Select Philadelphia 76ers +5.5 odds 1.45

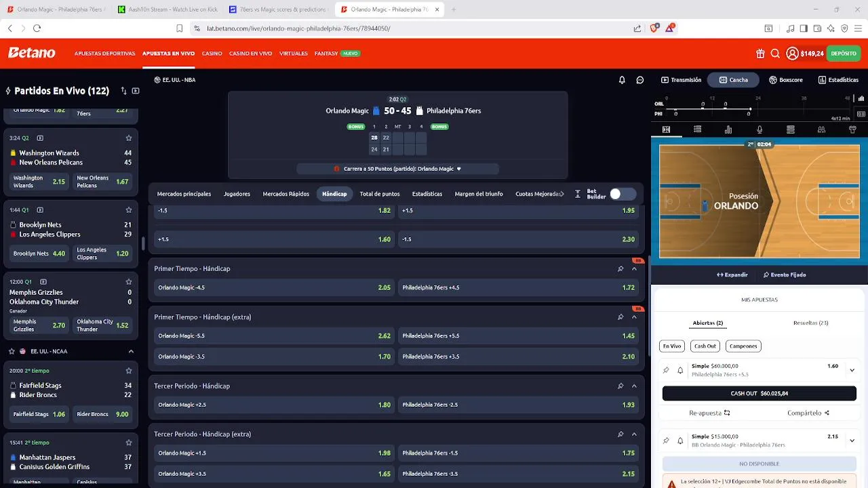tap(519, 335)
